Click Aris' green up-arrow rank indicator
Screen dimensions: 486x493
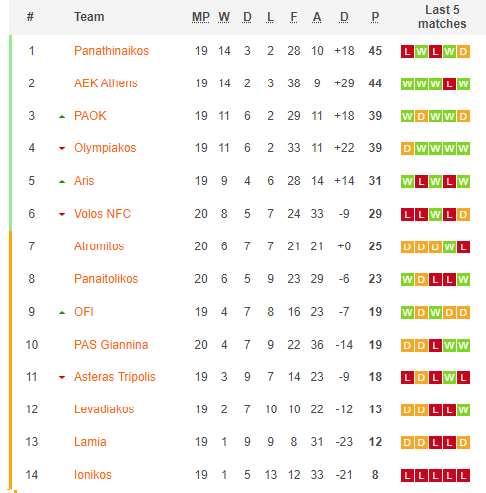[x=62, y=182]
